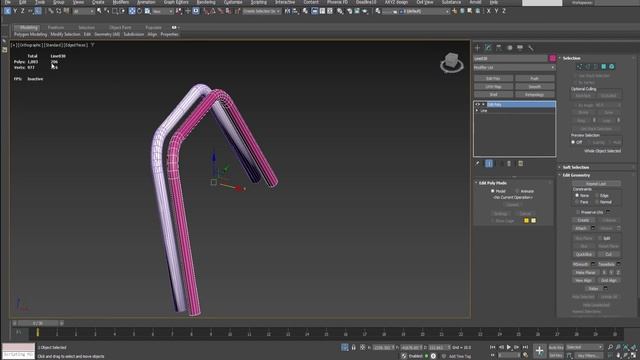Expand the Soft Selection rollout

pyautogui.click(x=576, y=167)
